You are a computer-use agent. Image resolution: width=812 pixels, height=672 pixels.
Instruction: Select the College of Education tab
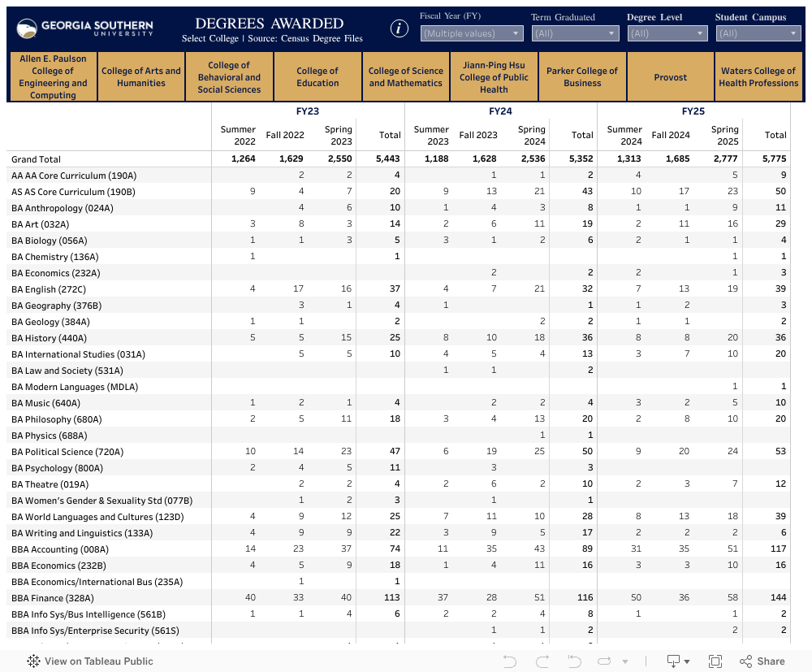pos(317,77)
